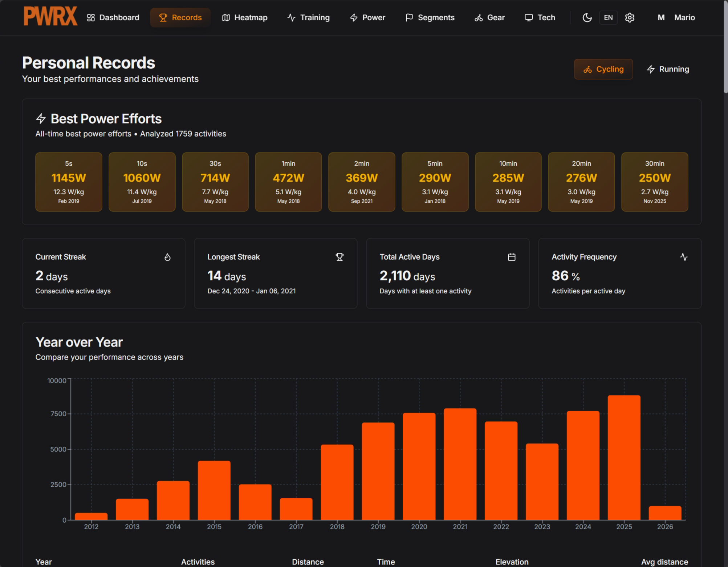The height and width of the screenshot is (567, 728).
Task: Select the 5s 1145W power card
Action: [x=69, y=182]
